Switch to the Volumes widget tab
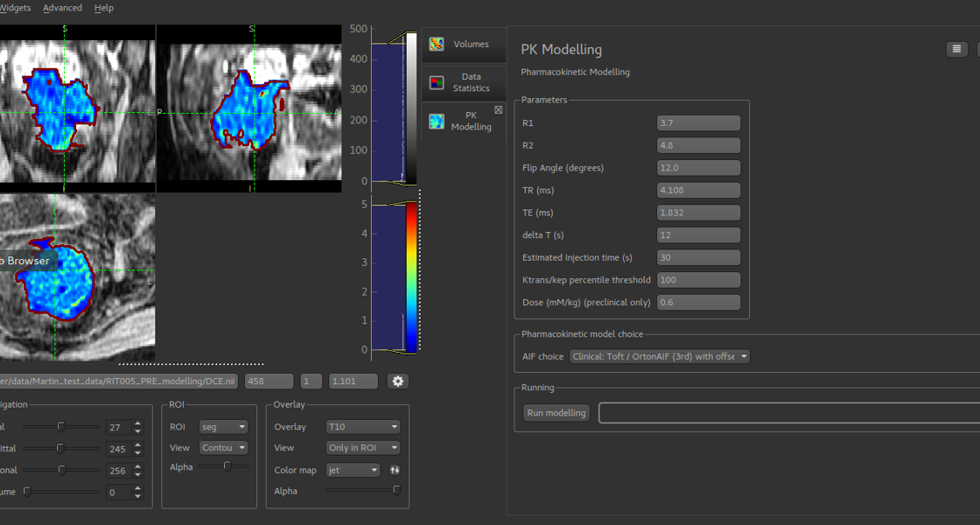Screen dimensions: 980x525 463,44
